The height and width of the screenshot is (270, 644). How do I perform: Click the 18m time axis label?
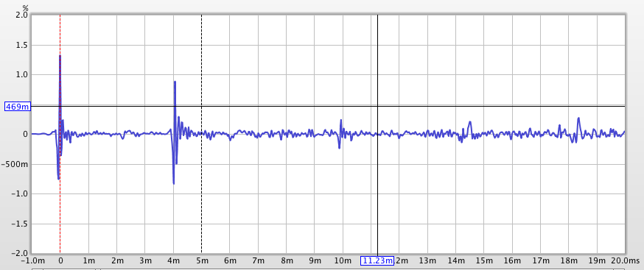click(569, 261)
